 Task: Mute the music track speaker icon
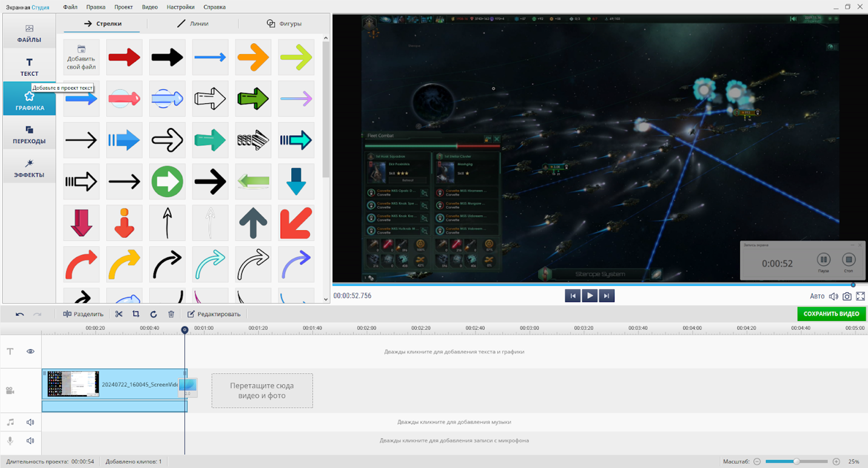click(30, 422)
